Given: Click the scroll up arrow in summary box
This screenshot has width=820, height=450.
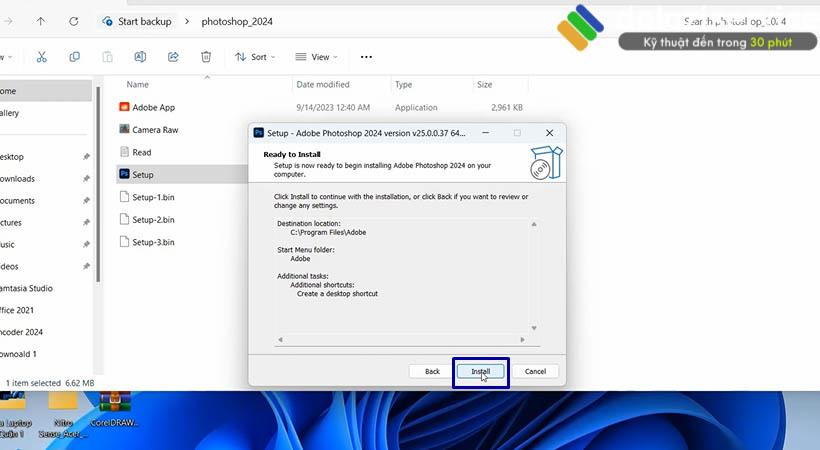Looking at the screenshot, I should point(534,224).
